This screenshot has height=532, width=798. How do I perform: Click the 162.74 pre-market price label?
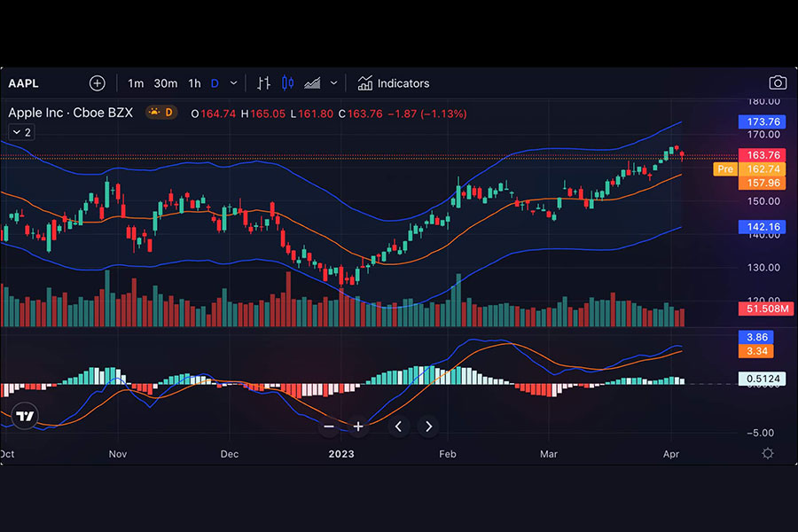[x=763, y=169]
